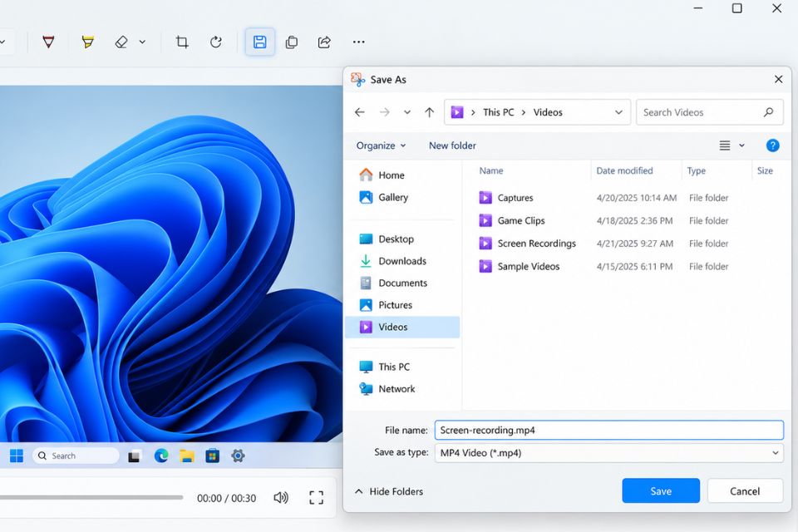Expand the address bar history dropdown

[618, 112]
